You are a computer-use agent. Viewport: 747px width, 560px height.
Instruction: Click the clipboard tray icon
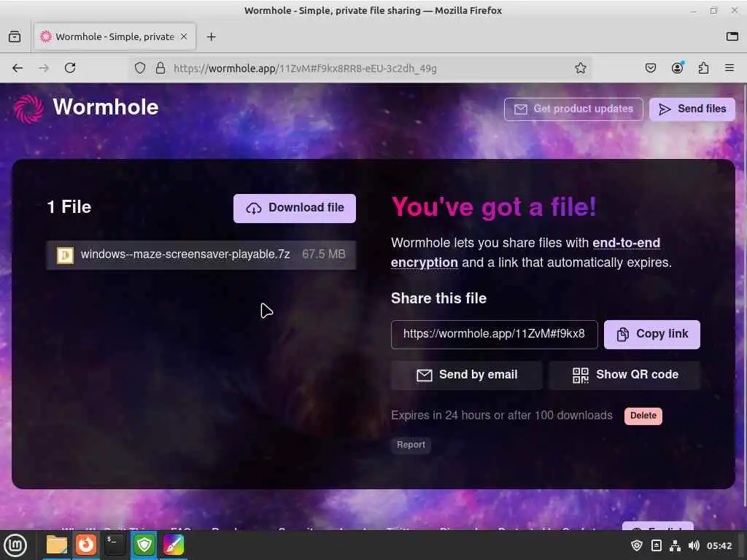[656, 545]
